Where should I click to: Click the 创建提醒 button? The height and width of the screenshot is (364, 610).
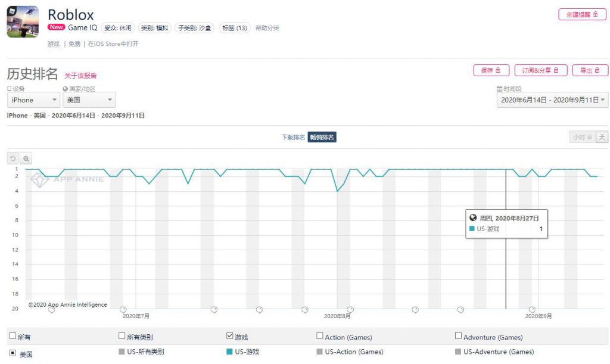point(583,14)
